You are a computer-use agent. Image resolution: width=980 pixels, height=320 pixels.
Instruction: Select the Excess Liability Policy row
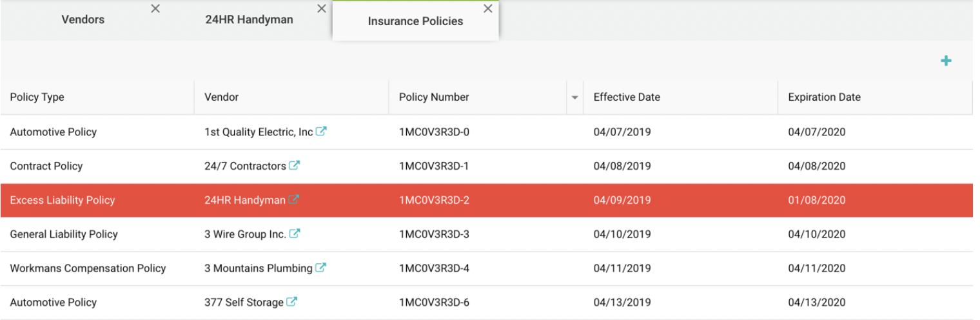point(486,200)
